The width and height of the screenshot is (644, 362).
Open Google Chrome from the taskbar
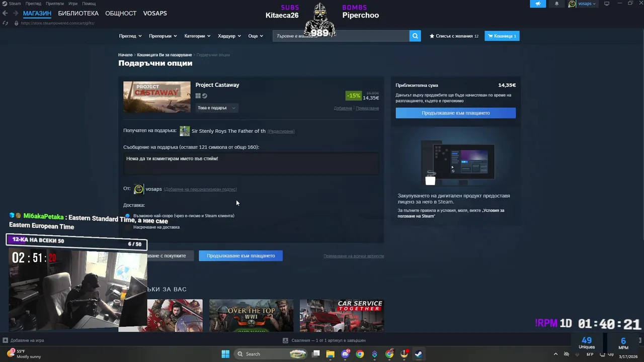pos(360,354)
